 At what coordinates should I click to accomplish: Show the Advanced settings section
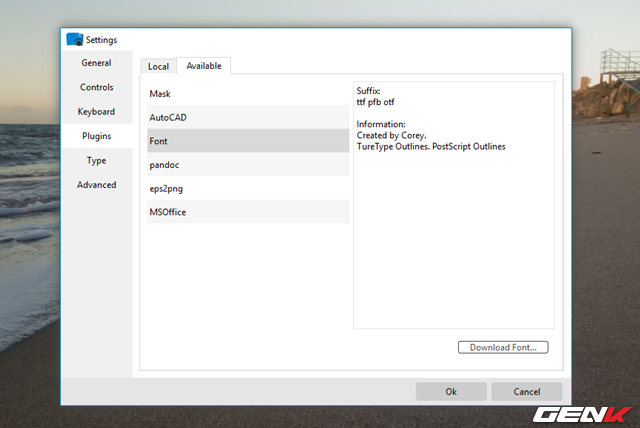coord(97,185)
